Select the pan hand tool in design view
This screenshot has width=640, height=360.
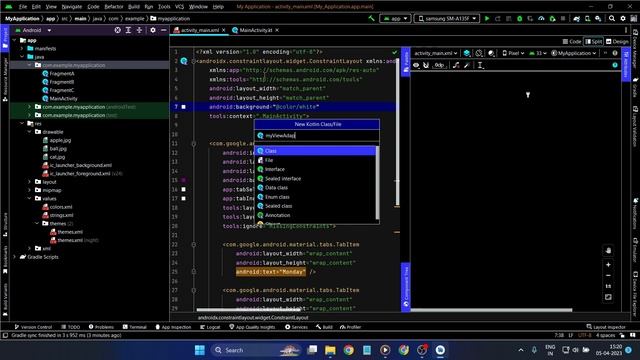click(x=608, y=251)
